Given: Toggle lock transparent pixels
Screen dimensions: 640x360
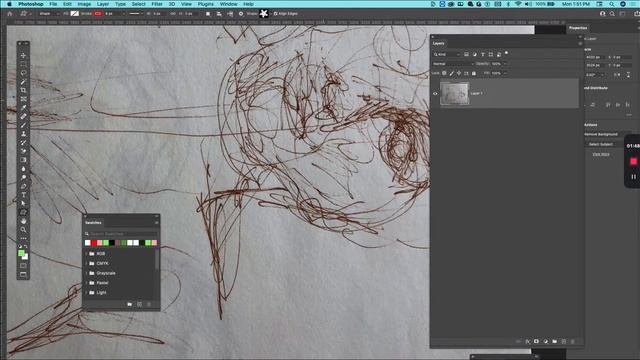Looking at the screenshot, I should [444, 73].
